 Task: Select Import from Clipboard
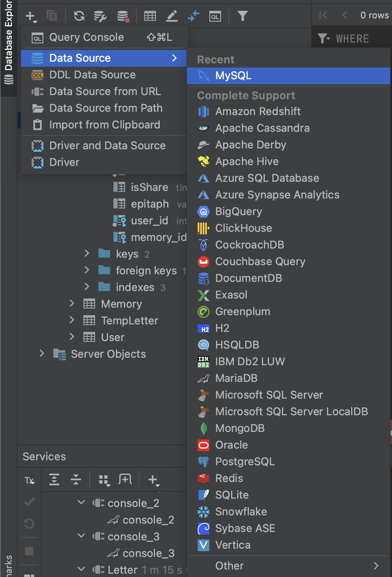point(104,125)
